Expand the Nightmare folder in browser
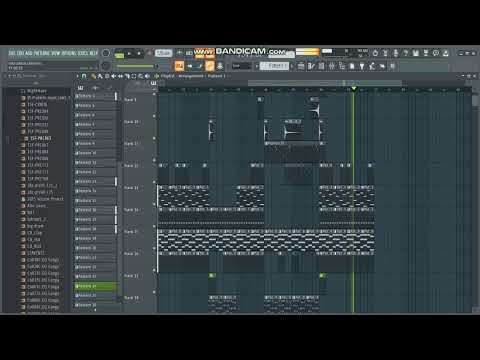 point(37,91)
